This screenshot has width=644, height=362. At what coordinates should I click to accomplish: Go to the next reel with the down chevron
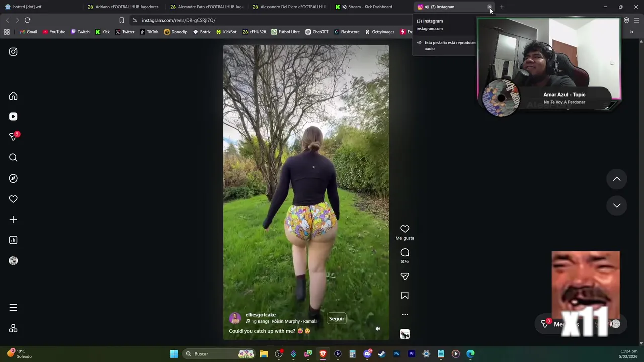coord(616,205)
